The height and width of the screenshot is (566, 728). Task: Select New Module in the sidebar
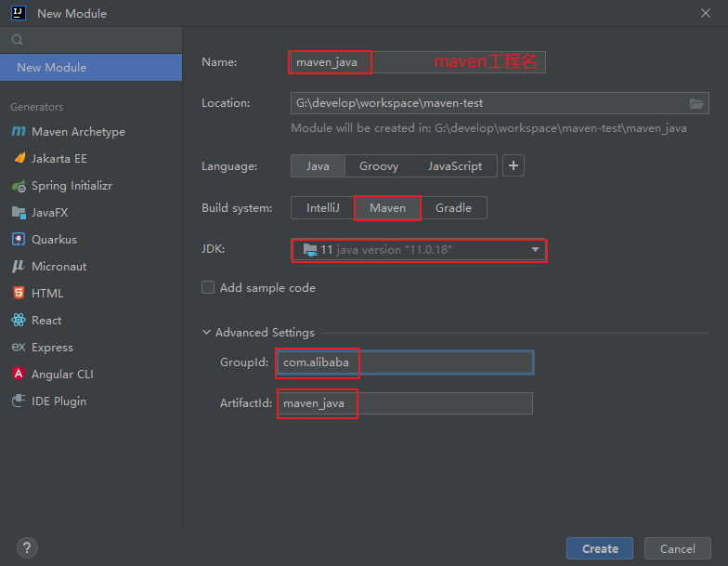91,67
